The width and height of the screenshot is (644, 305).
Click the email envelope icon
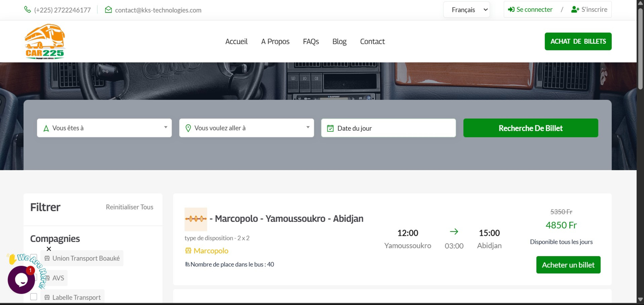(x=108, y=10)
